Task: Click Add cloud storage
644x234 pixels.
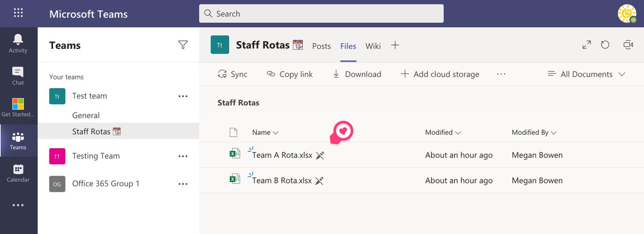Action: click(440, 74)
